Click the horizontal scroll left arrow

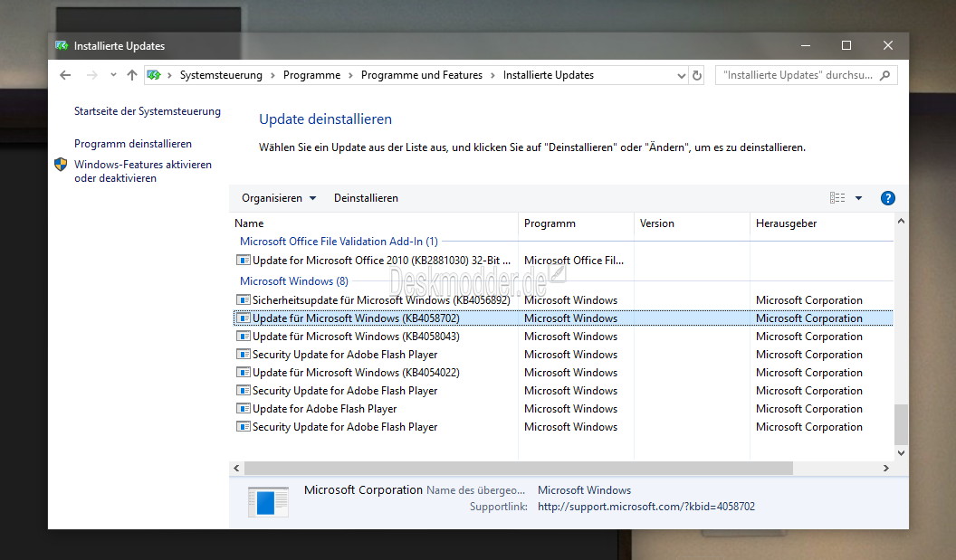[236, 468]
